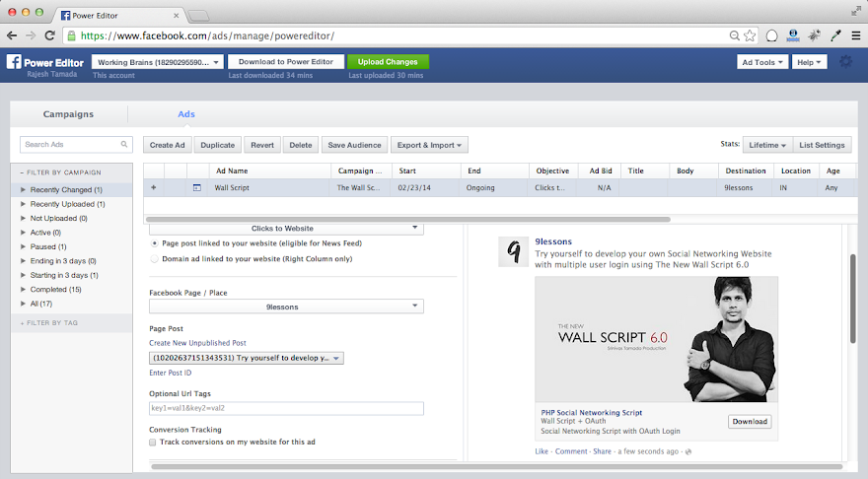This screenshot has height=479, width=868.
Task: Click Download to Power Editor button
Action: (x=286, y=62)
